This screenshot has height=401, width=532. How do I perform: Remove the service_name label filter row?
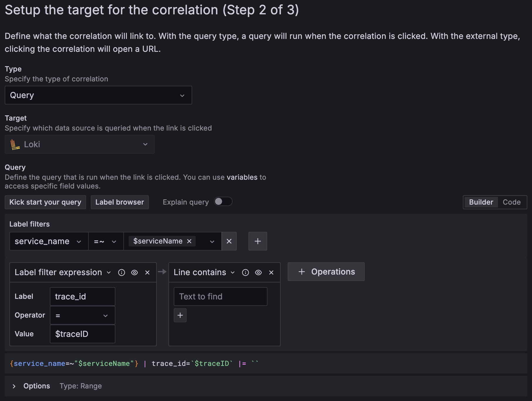coord(229,241)
